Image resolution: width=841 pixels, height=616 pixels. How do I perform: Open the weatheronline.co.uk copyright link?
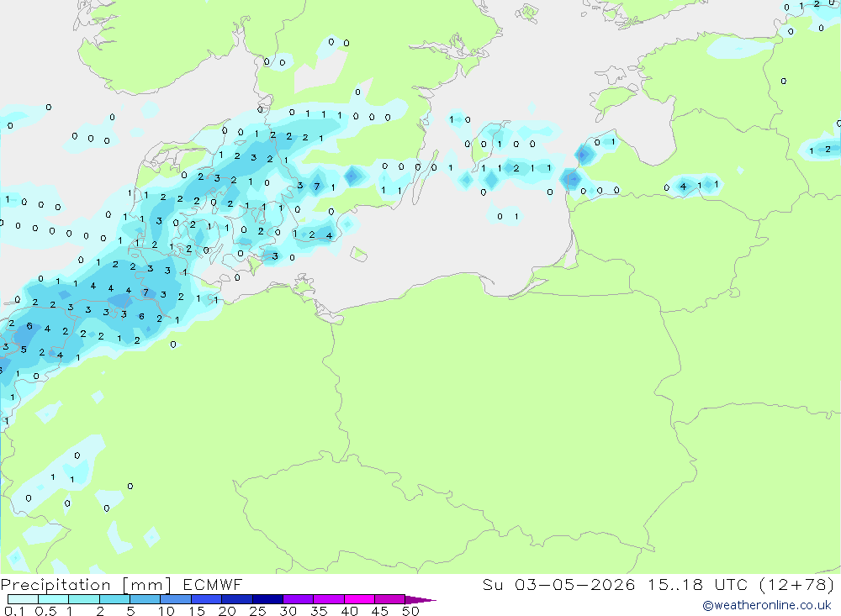coord(766,605)
